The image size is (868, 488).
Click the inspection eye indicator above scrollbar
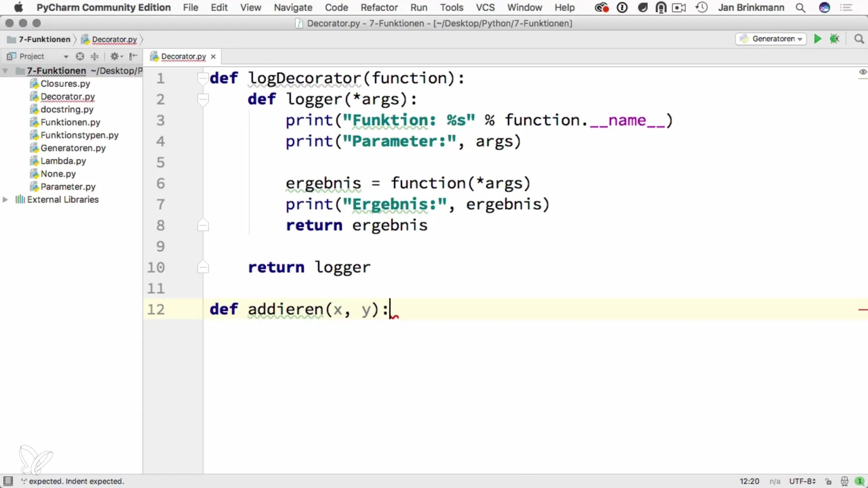click(x=863, y=72)
